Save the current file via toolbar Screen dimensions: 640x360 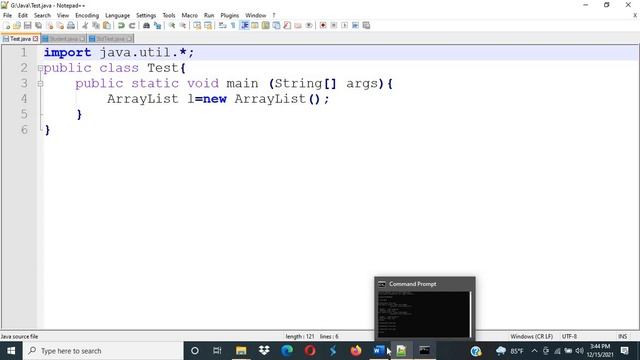[x=28, y=25]
